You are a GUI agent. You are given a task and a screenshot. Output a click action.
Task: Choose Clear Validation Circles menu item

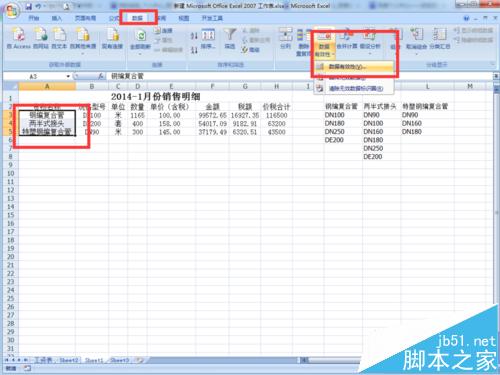tap(354, 89)
